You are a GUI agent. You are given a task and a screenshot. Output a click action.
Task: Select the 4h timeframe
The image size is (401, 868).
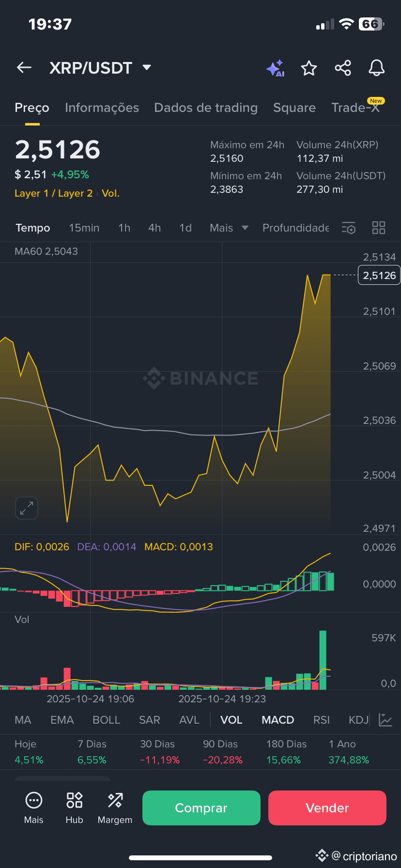[x=154, y=228]
